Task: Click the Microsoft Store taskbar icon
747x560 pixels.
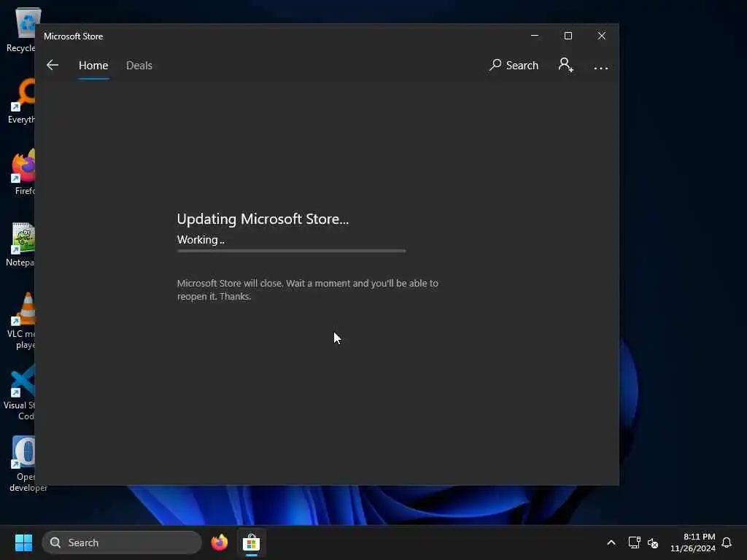Action: (x=251, y=542)
